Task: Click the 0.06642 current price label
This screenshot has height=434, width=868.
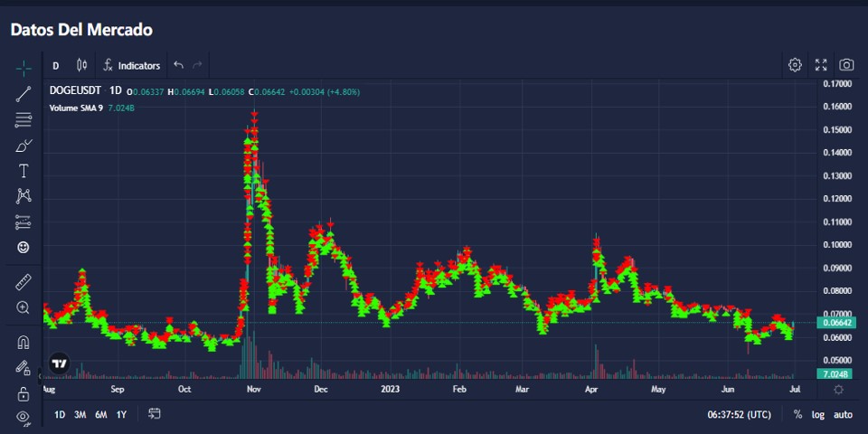Action: coord(835,323)
